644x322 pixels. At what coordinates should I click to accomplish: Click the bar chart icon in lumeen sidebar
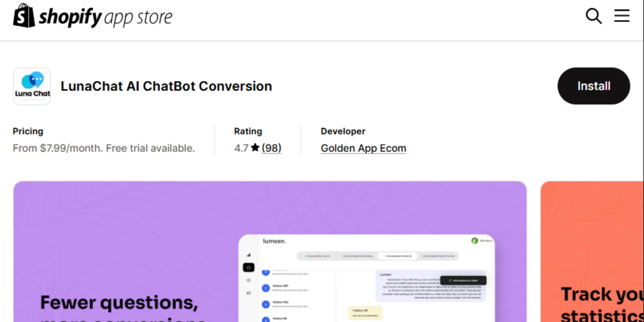coord(249,255)
